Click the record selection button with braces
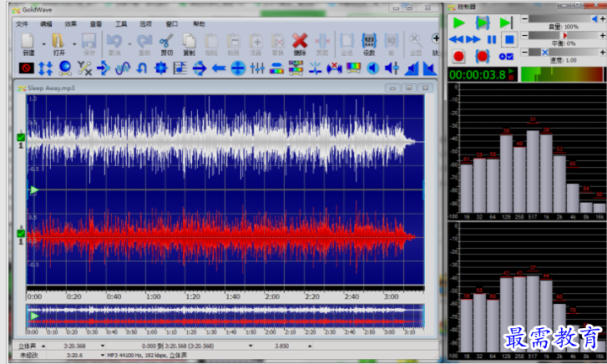The width and height of the screenshot is (607, 364). coord(483,57)
